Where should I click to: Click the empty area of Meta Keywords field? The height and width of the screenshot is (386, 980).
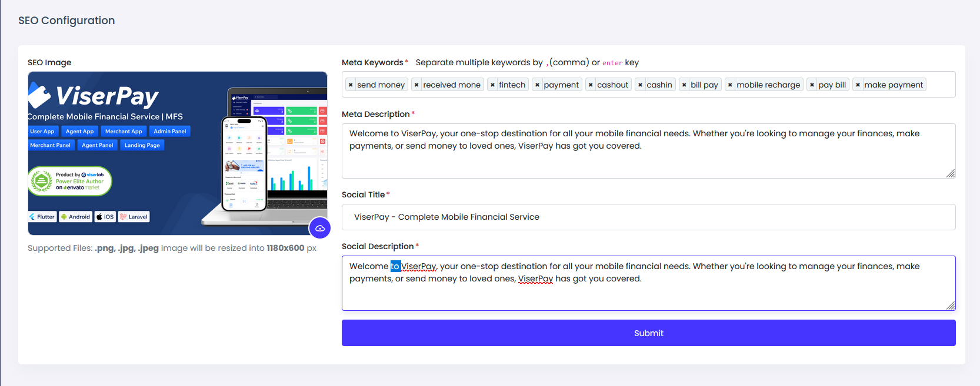(x=940, y=85)
